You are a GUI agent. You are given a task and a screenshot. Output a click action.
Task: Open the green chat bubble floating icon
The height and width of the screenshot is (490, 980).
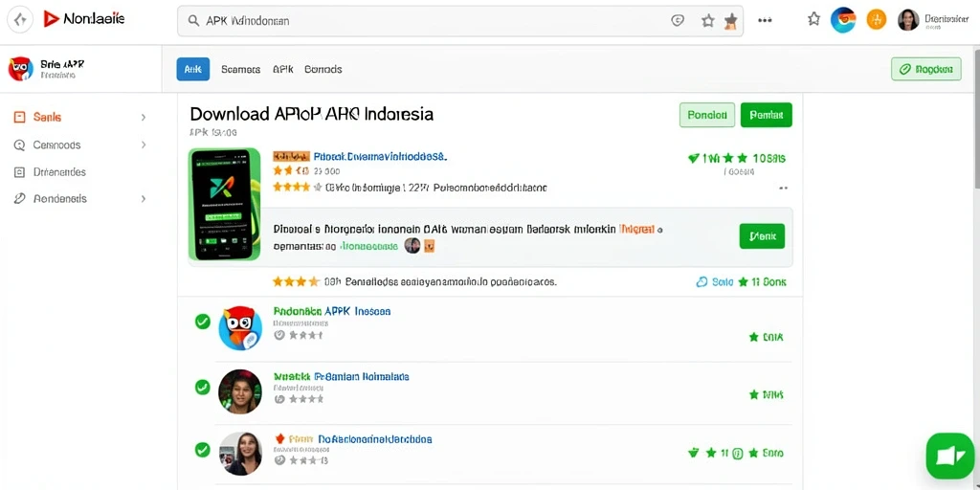pos(950,456)
